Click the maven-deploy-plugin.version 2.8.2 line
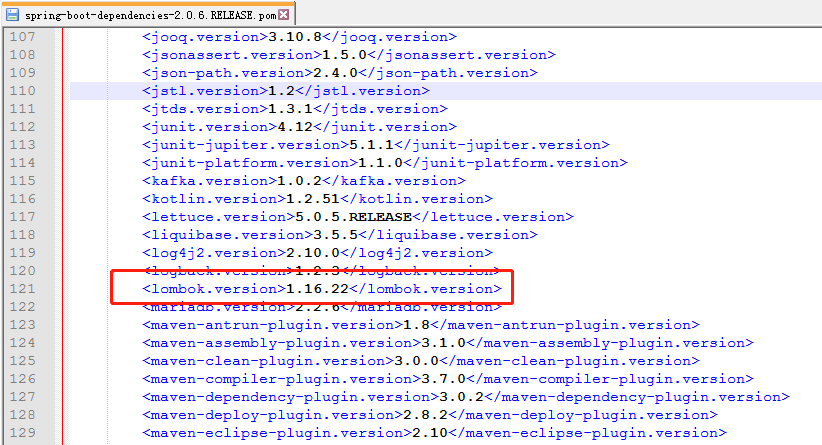This screenshot has width=822, height=445. 429,415
